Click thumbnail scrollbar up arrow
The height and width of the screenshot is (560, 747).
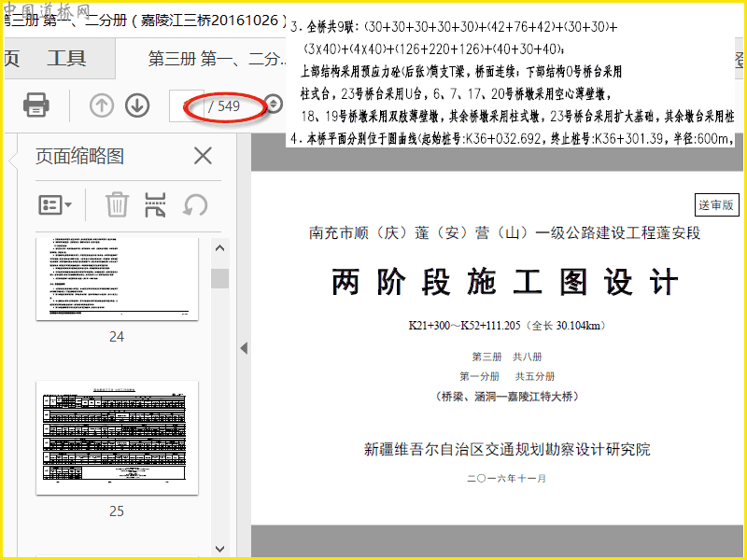219,248
